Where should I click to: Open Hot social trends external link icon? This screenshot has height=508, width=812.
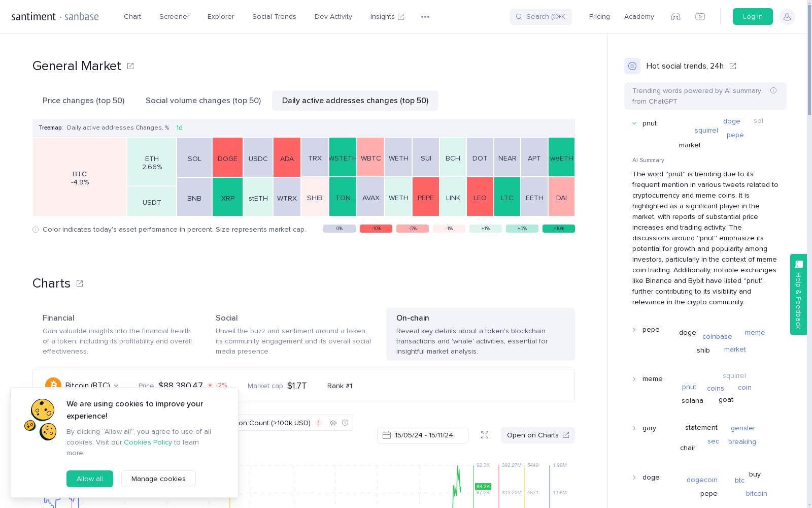click(x=733, y=66)
